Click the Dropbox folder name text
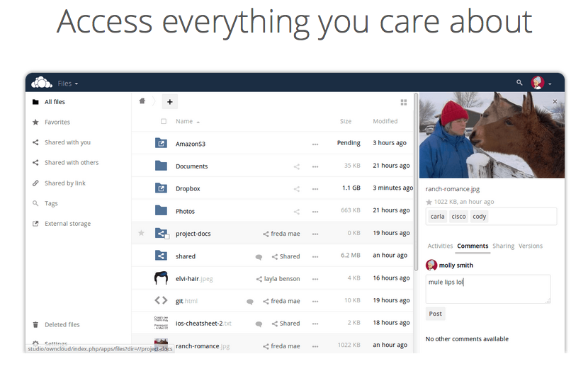The image size is (588, 371). click(x=188, y=188)
